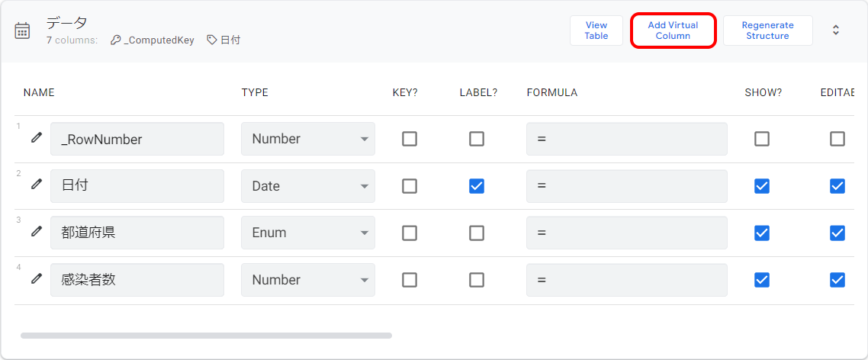Collapse the table with the up-down chevron icon
Screen dimensions: 868x360
(836, 31)
